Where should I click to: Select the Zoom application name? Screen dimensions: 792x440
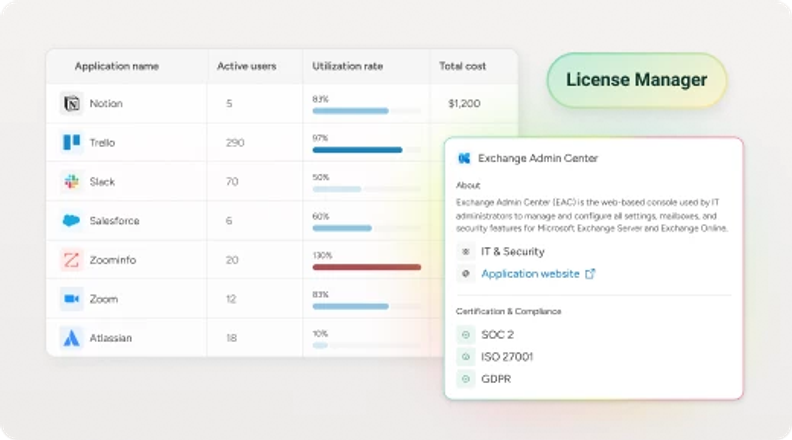(x=104, y=299)
